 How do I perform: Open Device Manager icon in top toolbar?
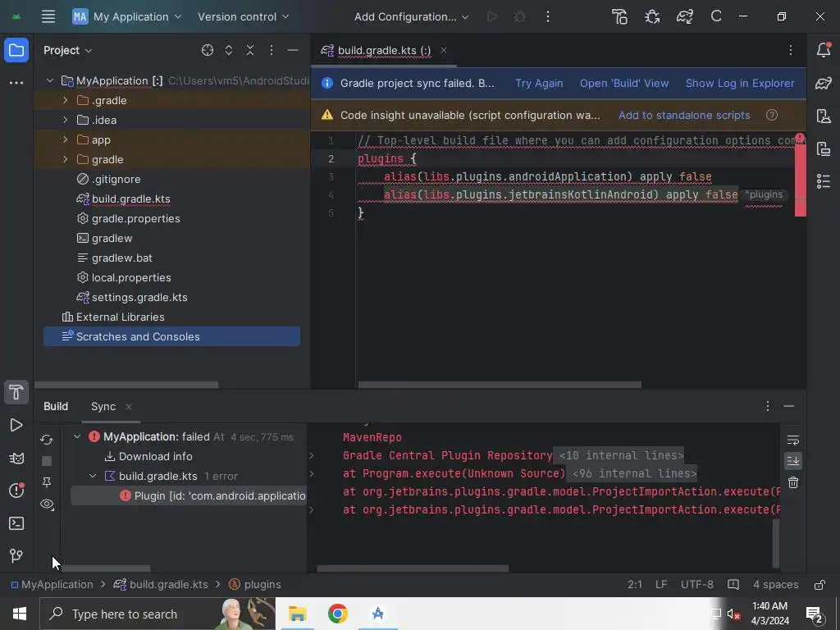click(620, 16)
